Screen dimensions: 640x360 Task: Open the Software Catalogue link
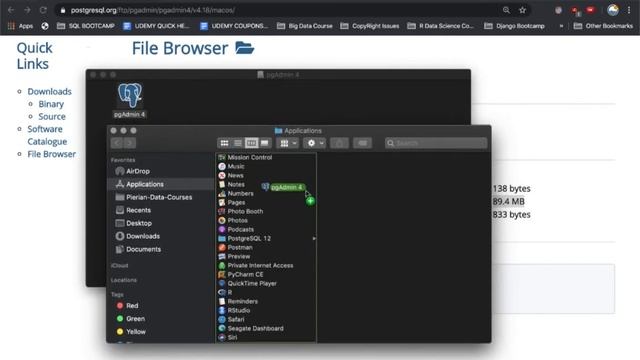click(x=47, y=135)
